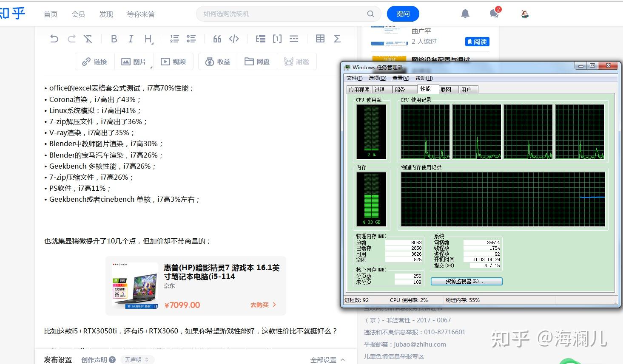Open the 无声明 creation statement dropdown
This screenshot has width=623, height=364.
(x=137, y=360)
